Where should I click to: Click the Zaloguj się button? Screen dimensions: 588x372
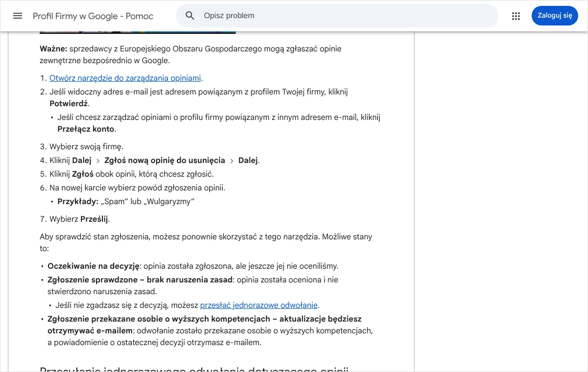pos(555,16)
